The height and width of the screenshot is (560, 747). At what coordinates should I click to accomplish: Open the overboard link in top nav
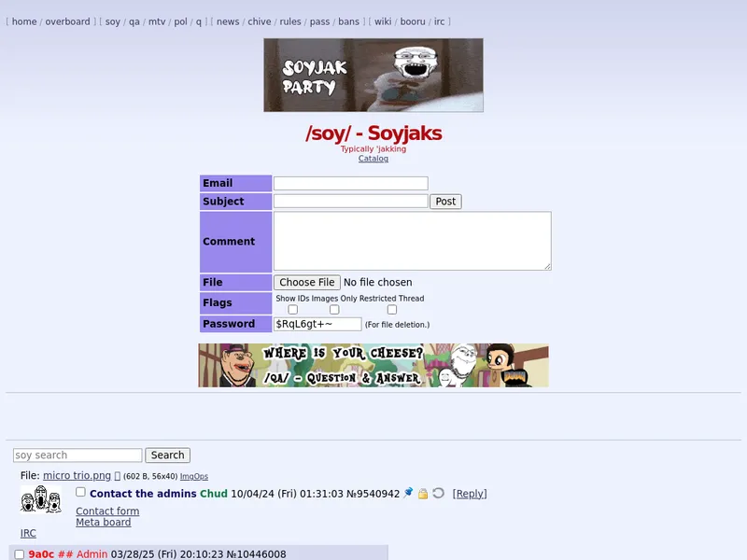pos(67,21)
